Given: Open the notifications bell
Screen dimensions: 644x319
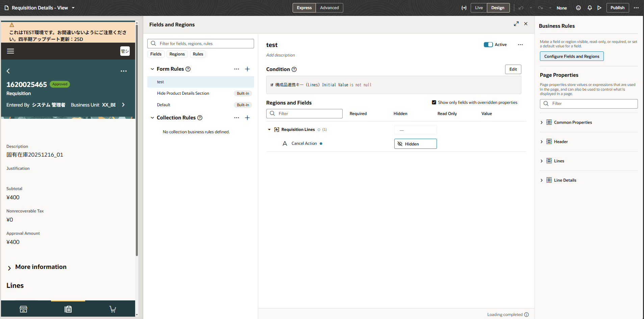Looking at the screenshot, I should pos(589,7).
